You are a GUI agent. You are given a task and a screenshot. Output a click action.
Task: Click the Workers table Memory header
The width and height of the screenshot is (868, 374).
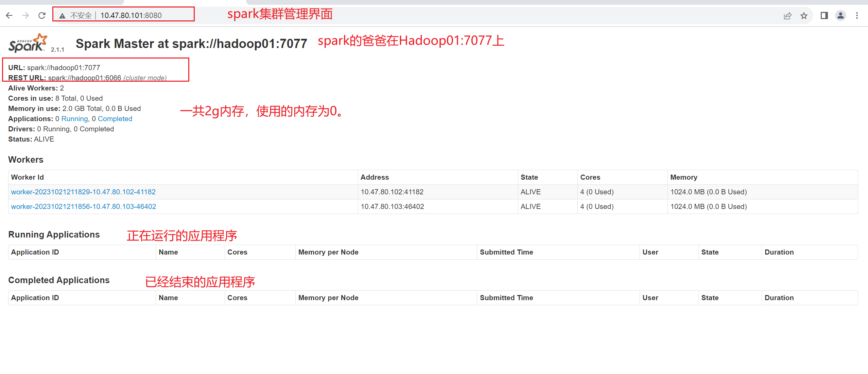pyautogui.click(x=683, y=177)
